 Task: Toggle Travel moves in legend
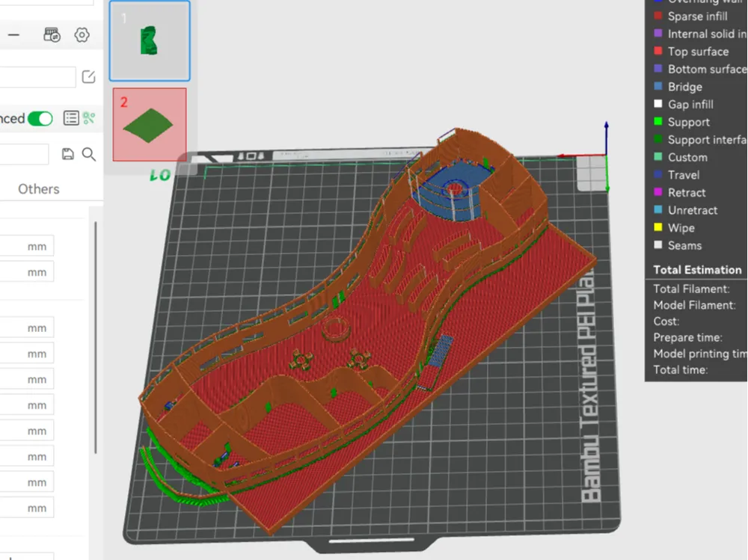point(678,175)
